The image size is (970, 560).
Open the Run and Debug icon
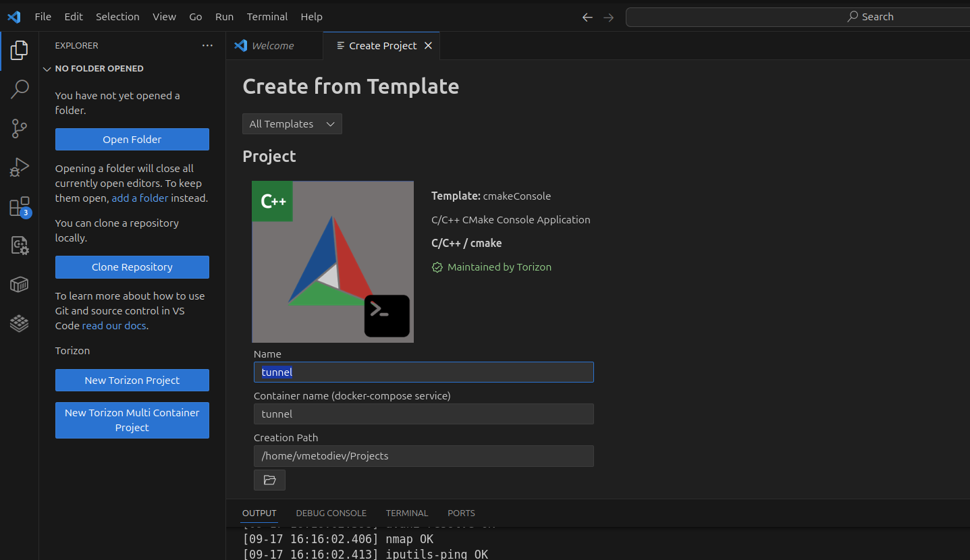[19, 167]
